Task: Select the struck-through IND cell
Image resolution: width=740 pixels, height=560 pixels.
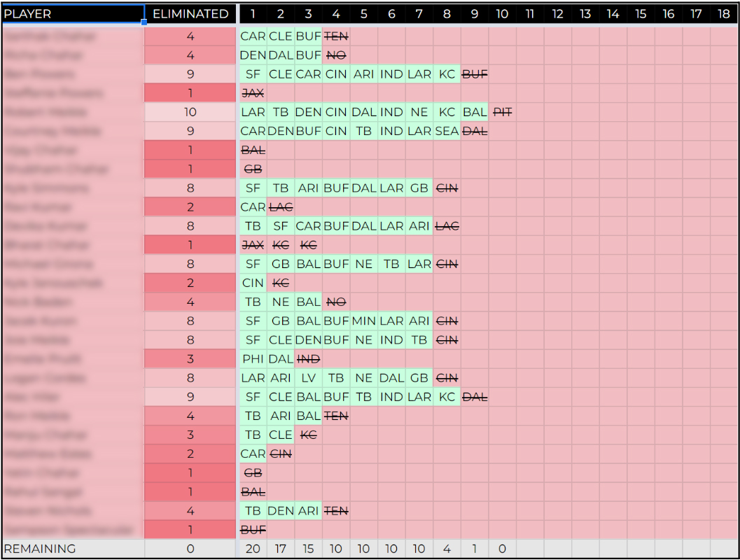Action: 308,359
